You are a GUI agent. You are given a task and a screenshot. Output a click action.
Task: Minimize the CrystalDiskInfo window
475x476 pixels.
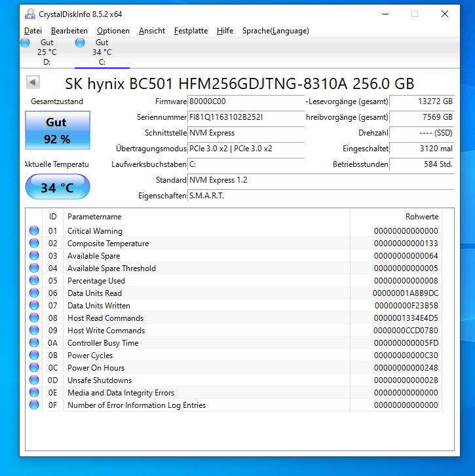[385, 14]
